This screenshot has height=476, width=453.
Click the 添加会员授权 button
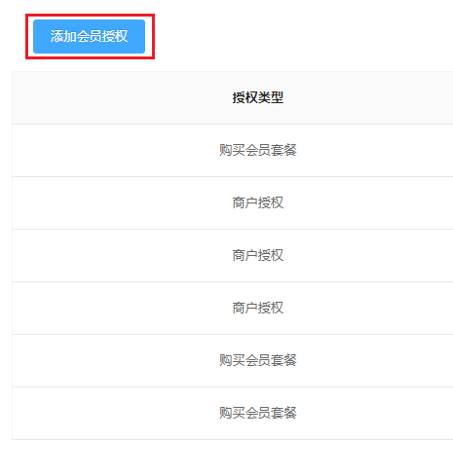click(89, 36)
